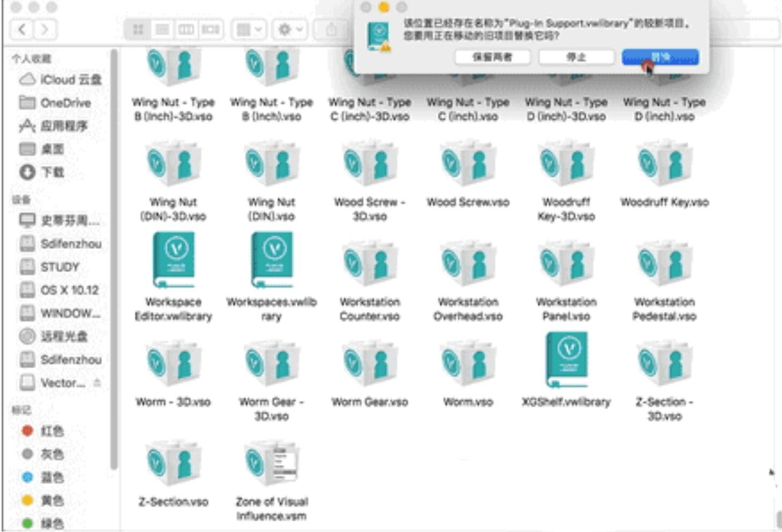The image size is (782, 532).
Task: Select Wing Nut (DIN)-3D.vso file
Action: coord(173,181)
